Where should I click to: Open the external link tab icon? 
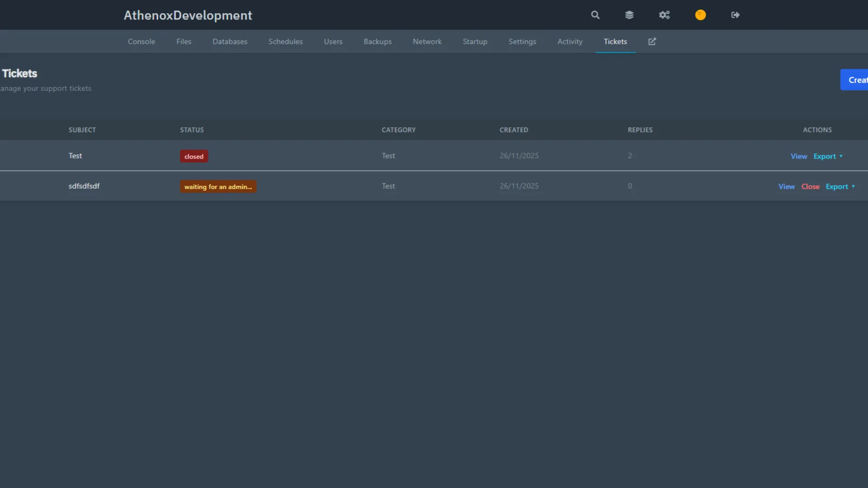tap(652, 42)
